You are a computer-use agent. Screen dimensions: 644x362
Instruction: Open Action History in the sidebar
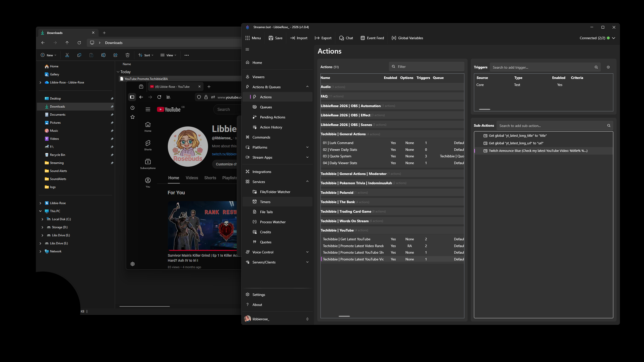point(277,127)
